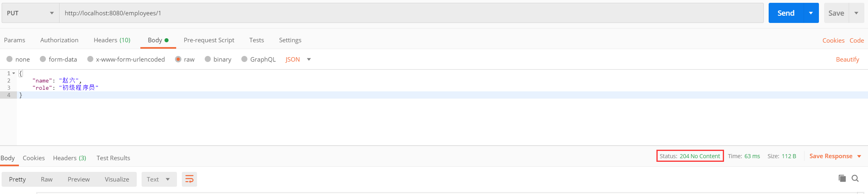Click the wrap lines icon in response
The height and width of the screenshot is (194, 868).
pyautogui.click(x=189, y=179)
